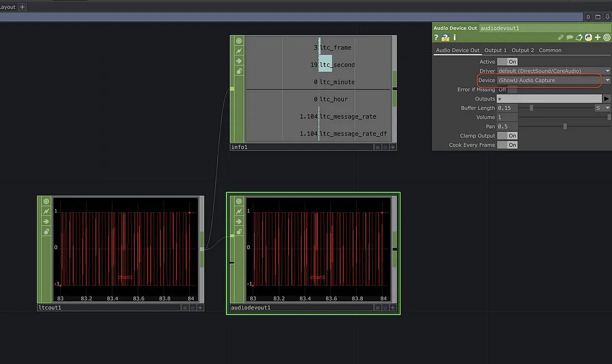Open Buffer Length units dropdown
The height and width of the screenshot is (364, 612).
(x=603, y=108)
